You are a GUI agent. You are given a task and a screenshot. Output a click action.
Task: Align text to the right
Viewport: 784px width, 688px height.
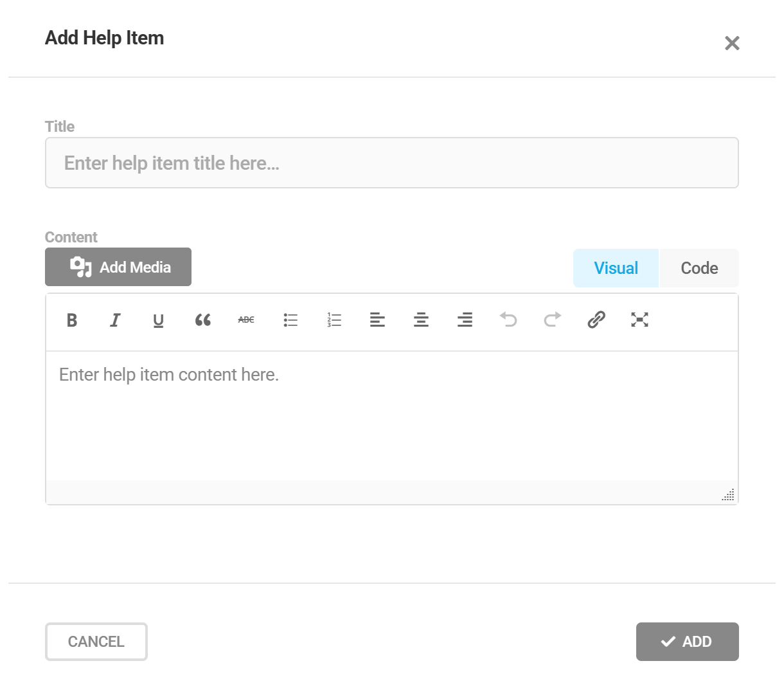(x=465, y=320)
